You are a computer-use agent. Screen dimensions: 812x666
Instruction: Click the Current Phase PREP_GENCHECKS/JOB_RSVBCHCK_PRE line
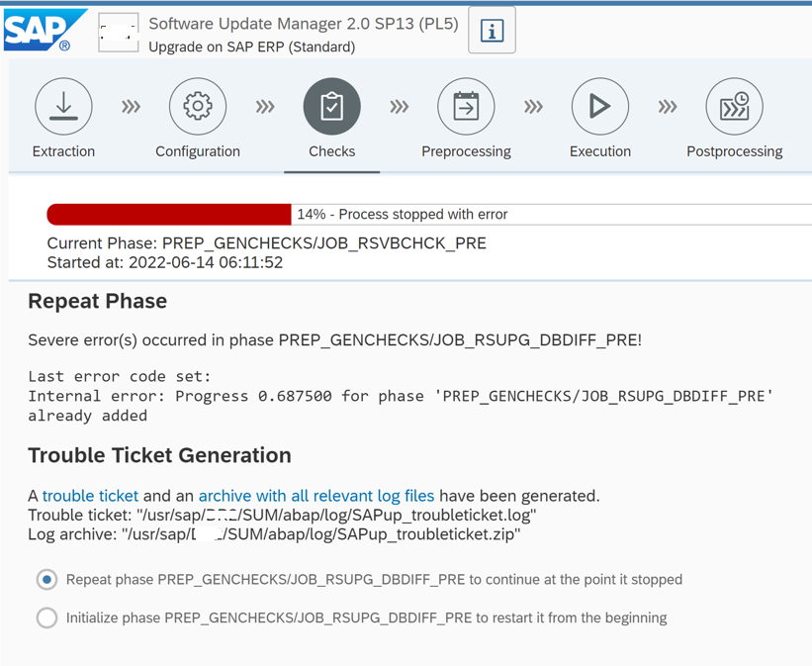[x=267, y=243]
